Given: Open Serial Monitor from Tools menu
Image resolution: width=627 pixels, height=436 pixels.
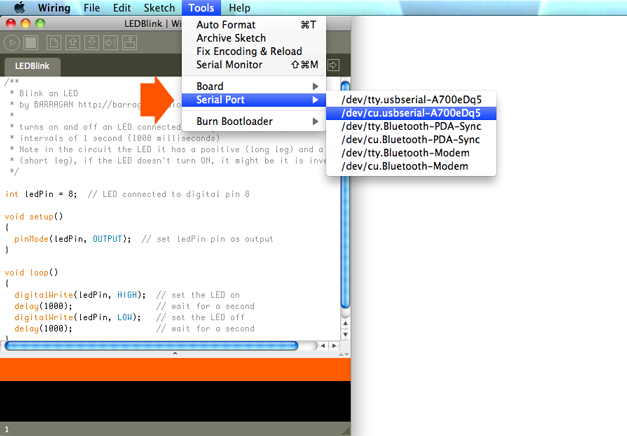Looking at the screenshot, I should point(254,64).
